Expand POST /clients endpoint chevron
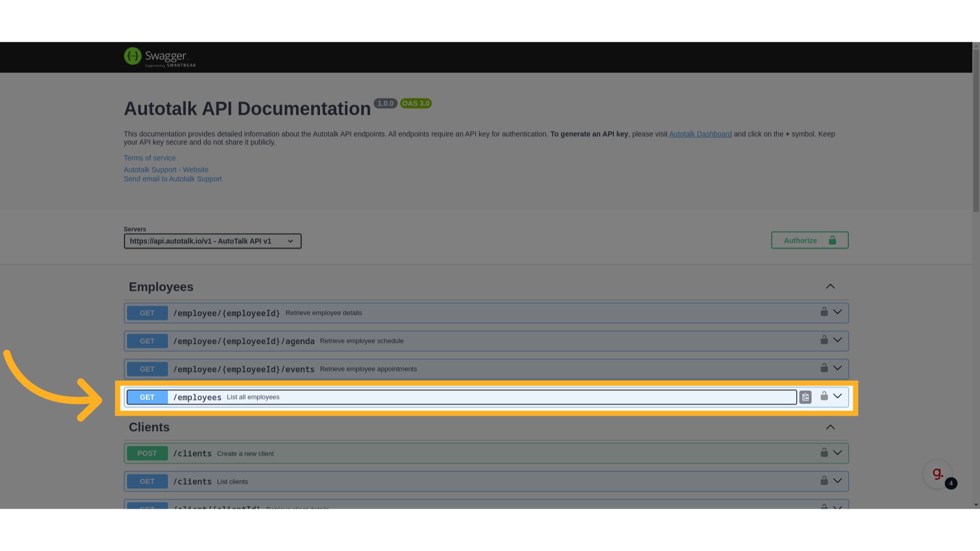Viewport: 980px width, 551px height. 838,453
